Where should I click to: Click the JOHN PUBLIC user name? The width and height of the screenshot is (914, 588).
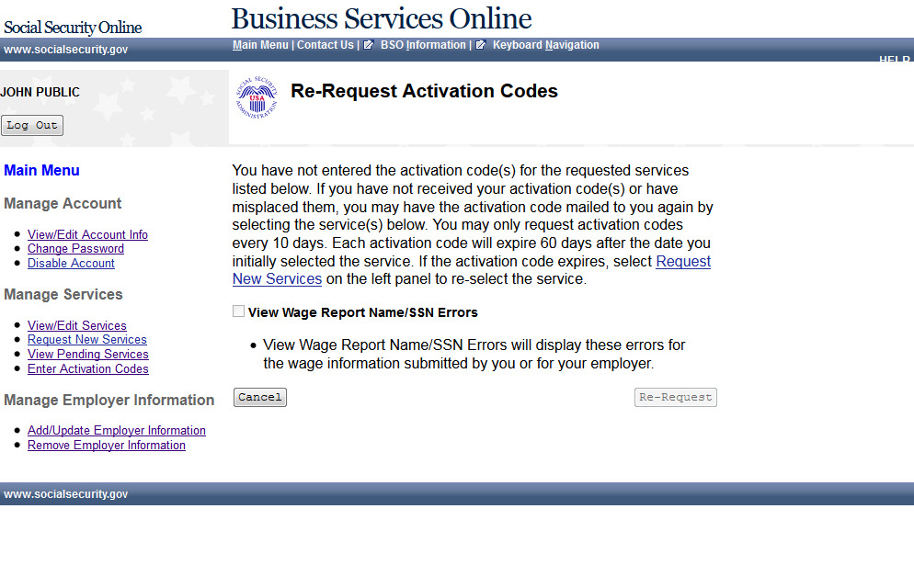click(40, 92)
